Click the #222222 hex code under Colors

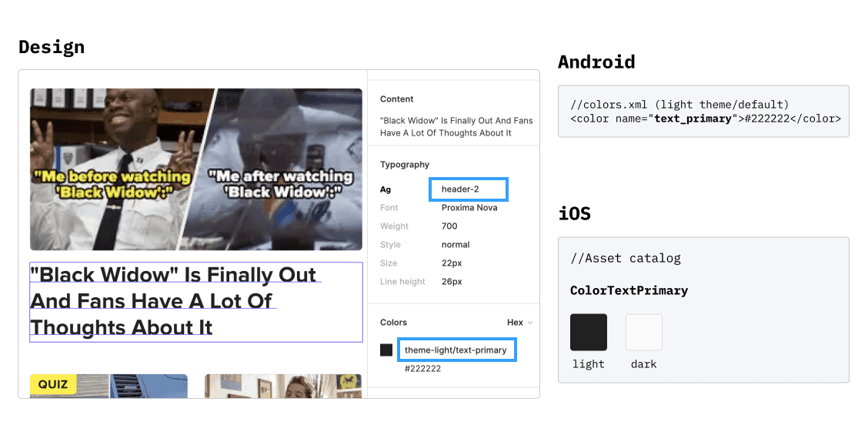[422, 368]
